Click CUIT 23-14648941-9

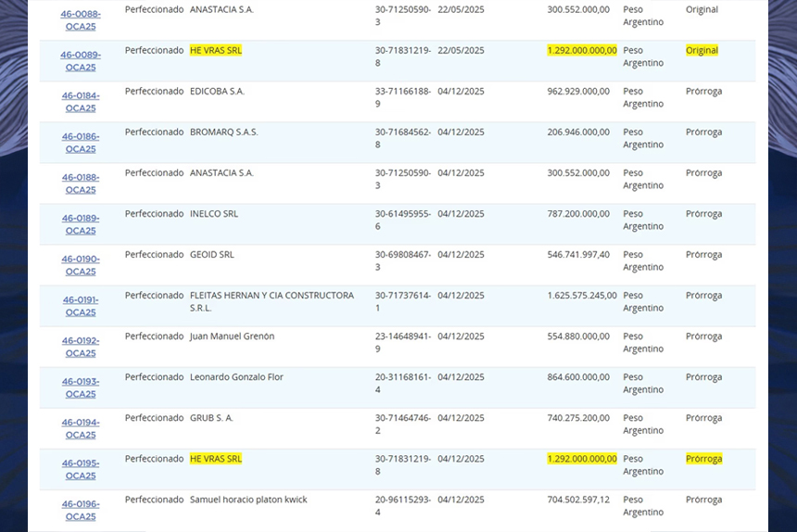pyautogui.click(x=403, y=343)
